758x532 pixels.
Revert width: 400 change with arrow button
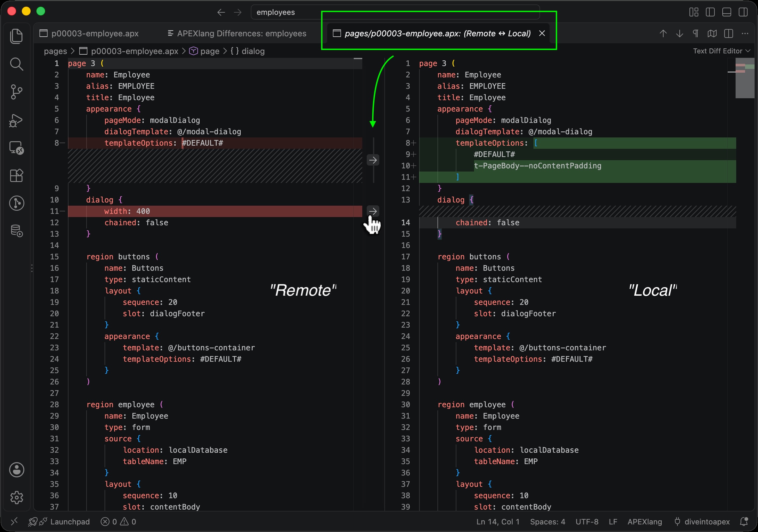click(x=373, y=211)
